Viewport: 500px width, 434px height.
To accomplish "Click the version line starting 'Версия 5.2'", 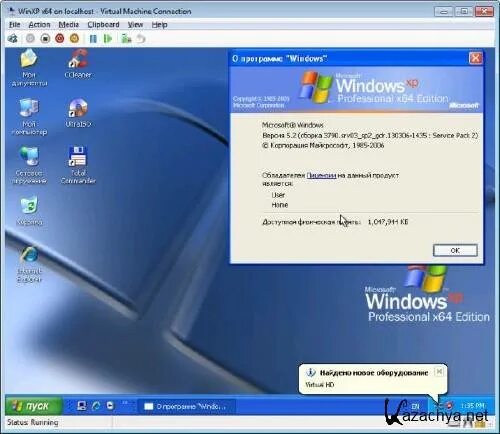I will point(370,136).
